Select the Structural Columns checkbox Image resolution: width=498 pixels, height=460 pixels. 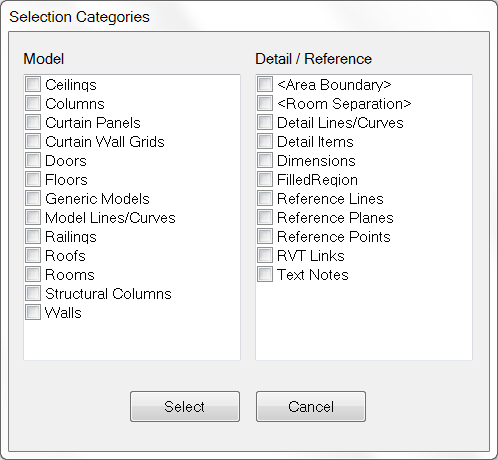pyautogui.click(x=33, y=293)
